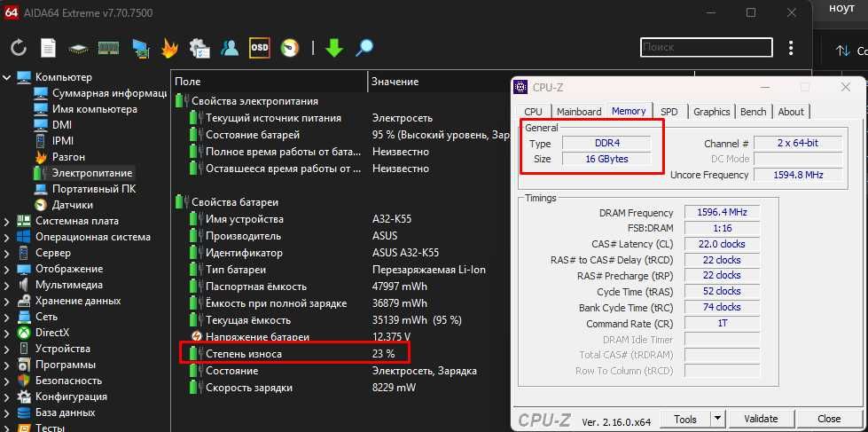Open the Tools dropdown arrow in CPU-Z
This screenshot has width=868, height=432.
tap(717, 419)
